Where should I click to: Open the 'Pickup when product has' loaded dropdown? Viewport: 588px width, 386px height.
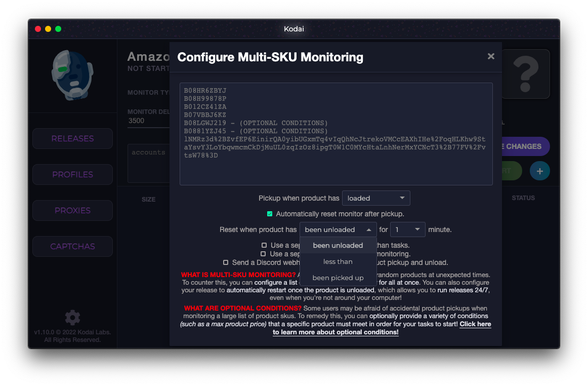(x=376, y=198)
